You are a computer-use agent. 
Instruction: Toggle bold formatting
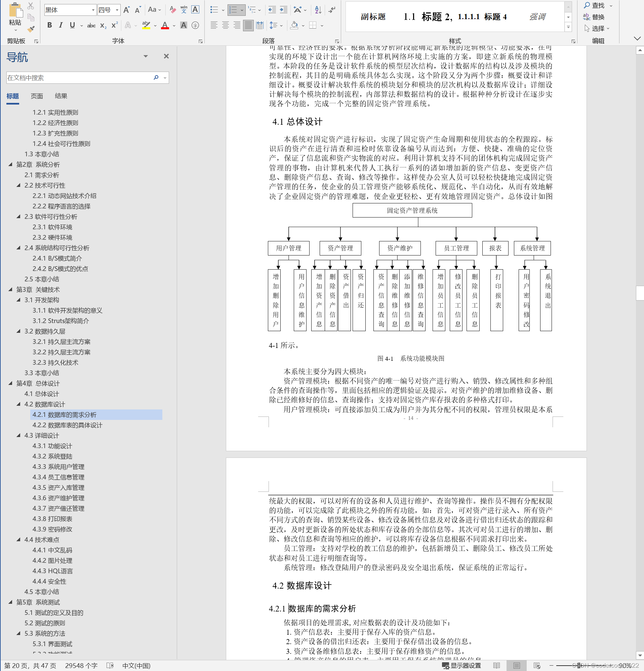coord(50,25)
